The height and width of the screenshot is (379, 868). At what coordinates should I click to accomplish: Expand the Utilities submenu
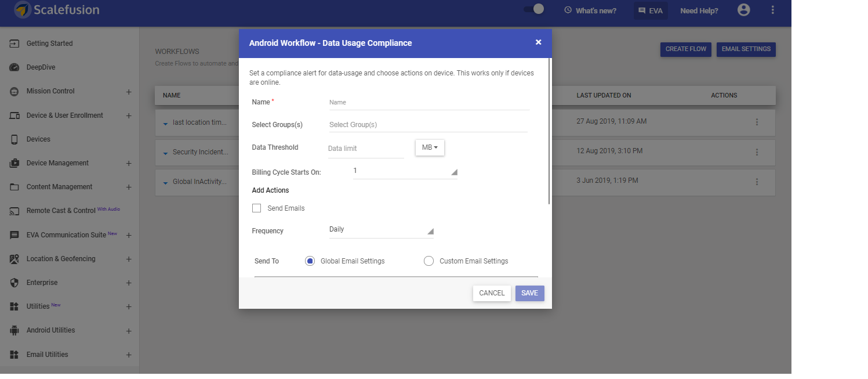tap(129, 307)
